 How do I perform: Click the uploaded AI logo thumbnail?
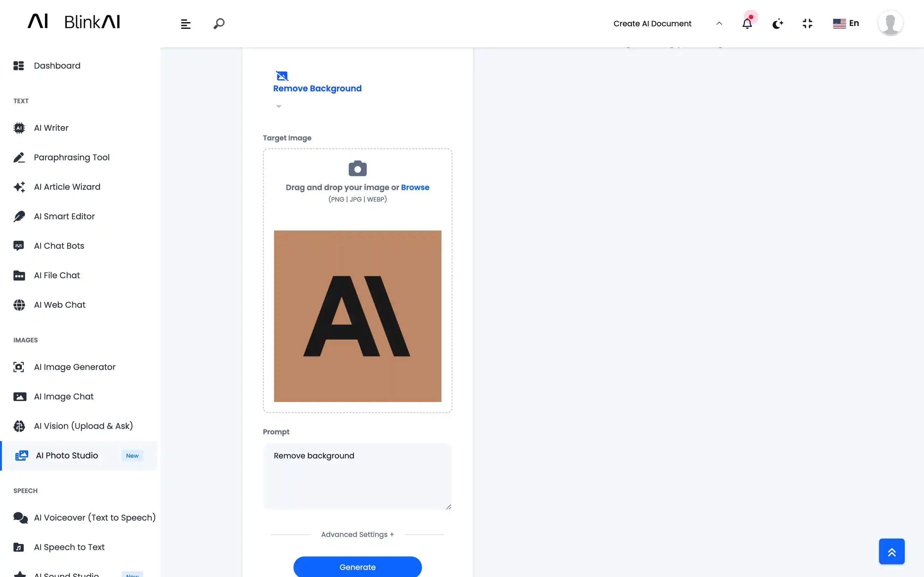tap(357, 316)
